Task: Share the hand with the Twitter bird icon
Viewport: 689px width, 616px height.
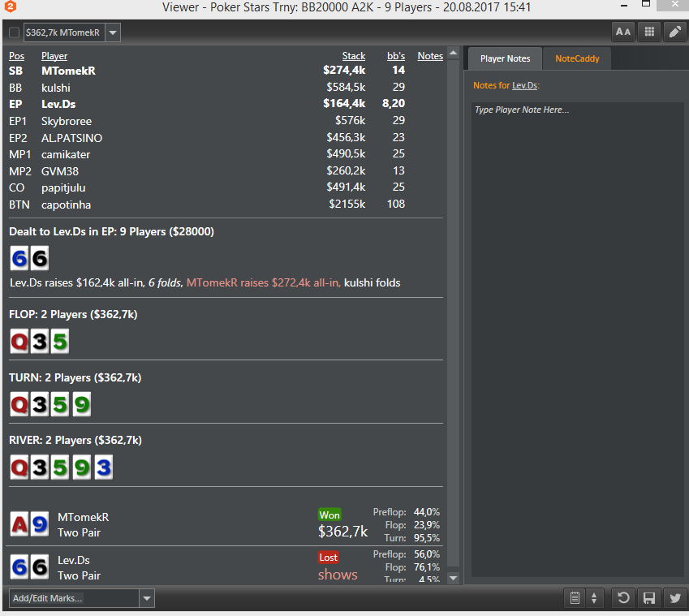Action: (x=675, y=598)
